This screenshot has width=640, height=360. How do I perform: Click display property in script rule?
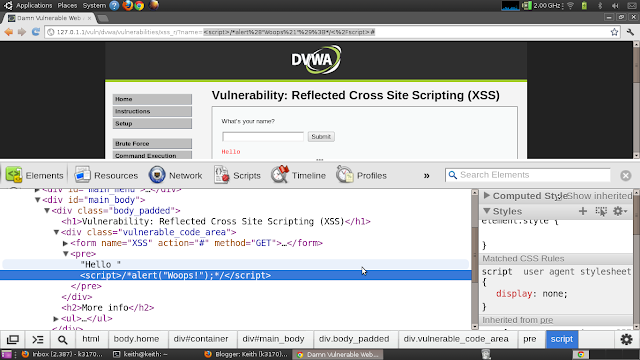[x=514, y=294]
